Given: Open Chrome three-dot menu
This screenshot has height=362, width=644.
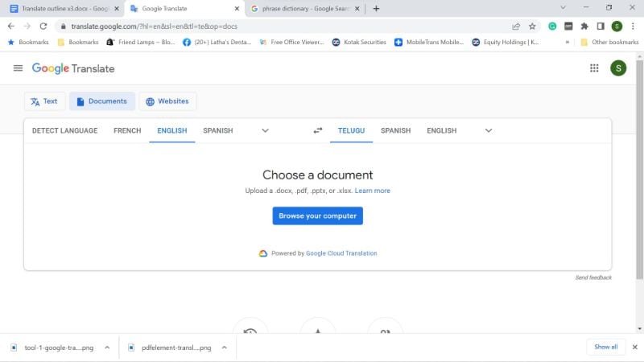Looking at the screenshot, I should 633,27.
